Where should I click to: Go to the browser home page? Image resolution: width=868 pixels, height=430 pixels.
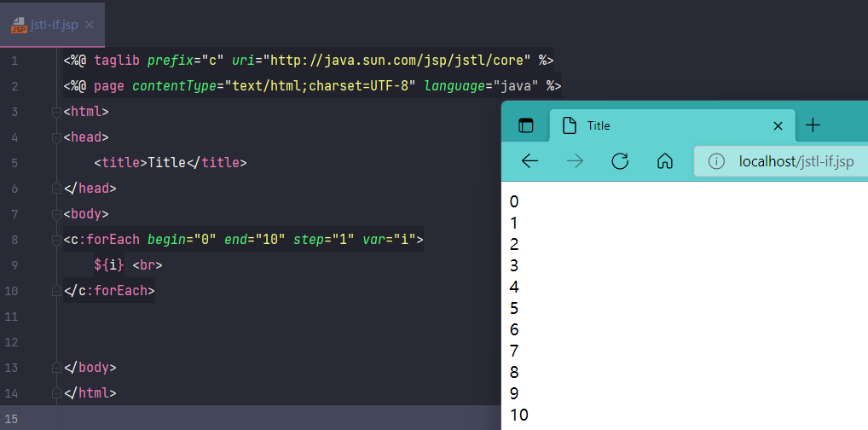coord(665,161)
